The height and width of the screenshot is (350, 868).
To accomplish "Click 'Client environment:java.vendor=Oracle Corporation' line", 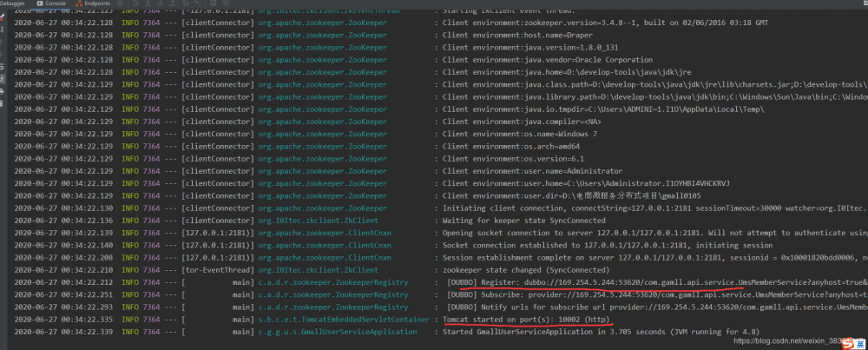I will click(x=548, y=60).
